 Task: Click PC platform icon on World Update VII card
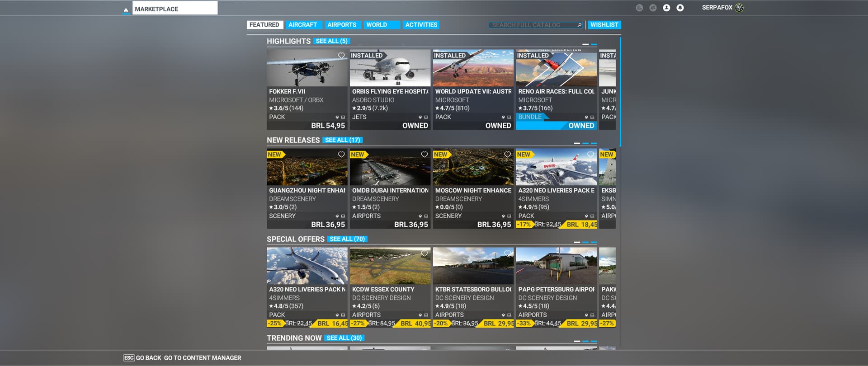click(x=509, y=117)
